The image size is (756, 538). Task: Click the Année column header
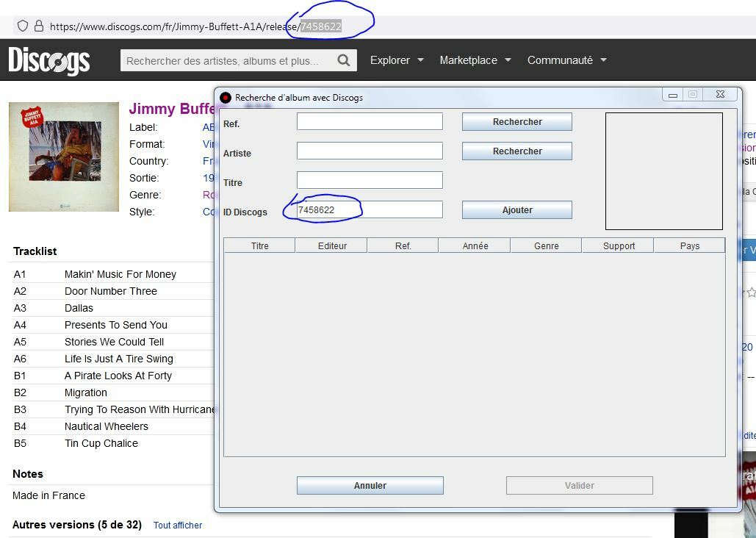pyautogui.click(x=475, y=245)
